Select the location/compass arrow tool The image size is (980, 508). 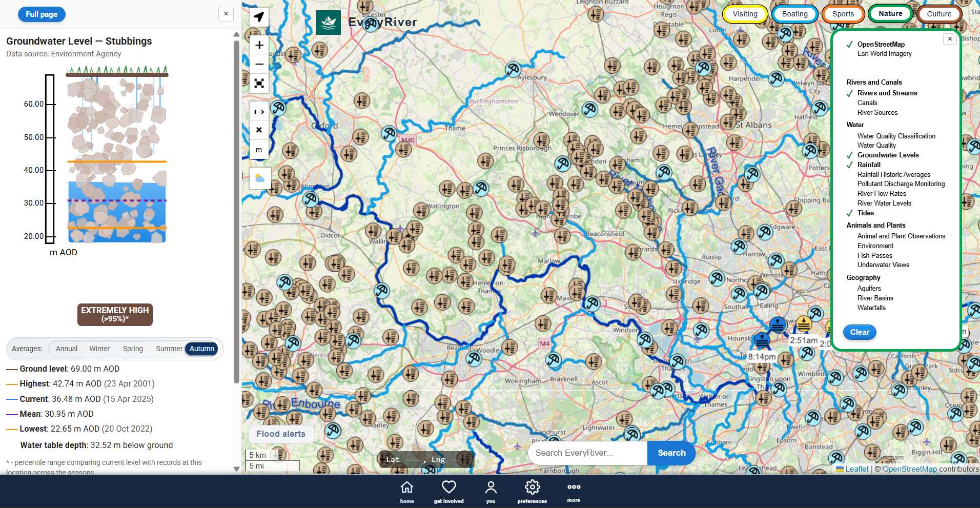(259, 16)
